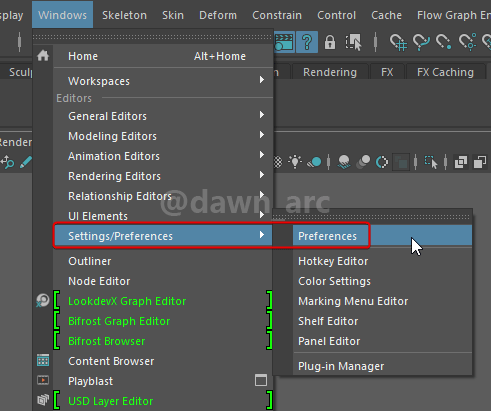Screen dimensions: 491x411
Task: Switch to the Rendering shelf tab
Action: (330, 72)
